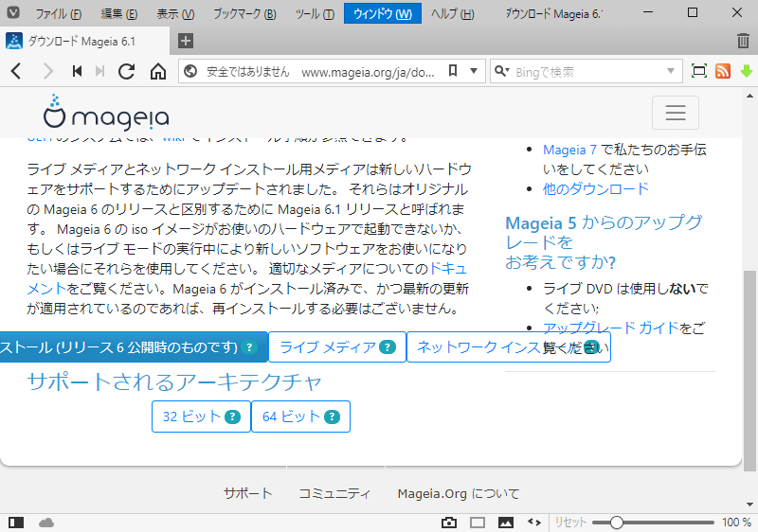The height and width of the screenshot is (532, 758).
Task: Click the rewind history button
Action: 77,71
